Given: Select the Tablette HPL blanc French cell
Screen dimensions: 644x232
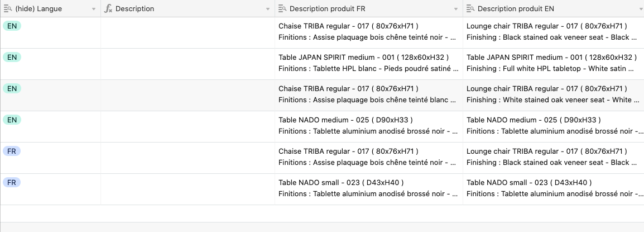Looking at the screenshot, I should pyautogui.click(x=368, y=64).
